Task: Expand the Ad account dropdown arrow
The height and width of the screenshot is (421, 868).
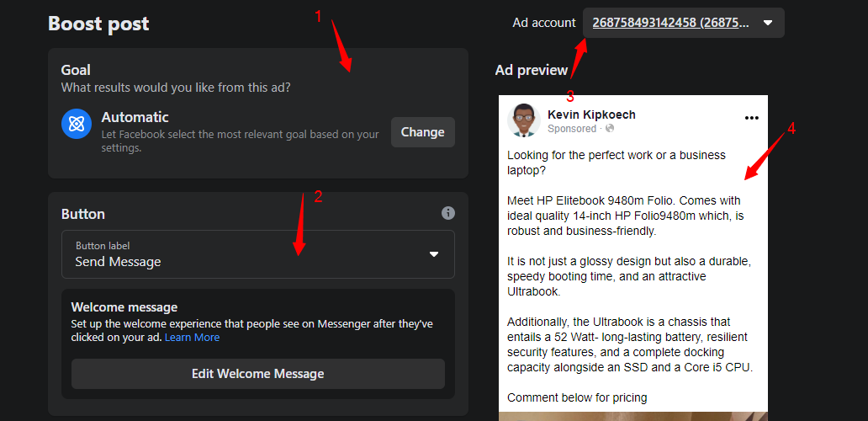Action: click(768, 23)
